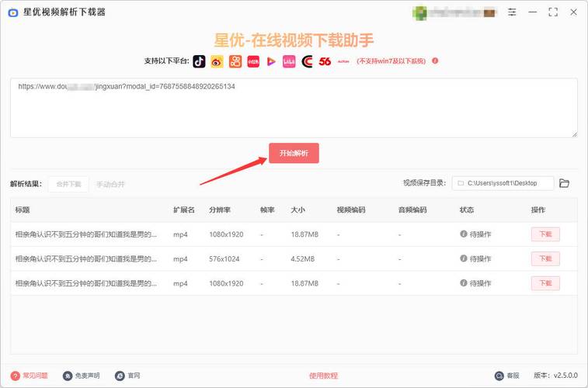
Task: Click the 星优-在线视频下载助手 heading
Action: click(x=294, y=40)
